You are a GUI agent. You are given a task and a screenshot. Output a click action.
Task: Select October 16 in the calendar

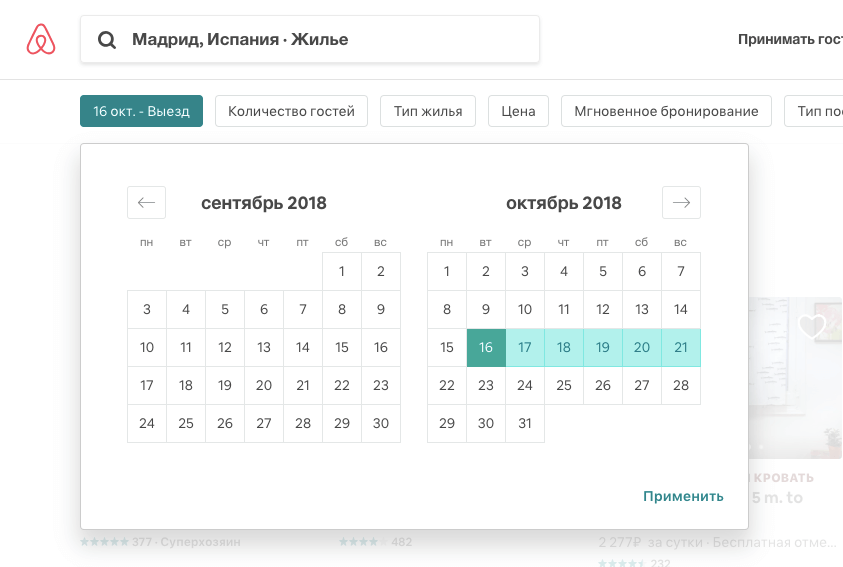pyautogui.click(x=486, y=348)
